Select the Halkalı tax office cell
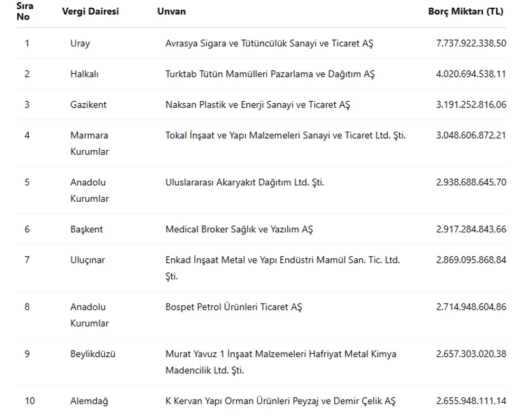The width and height of the screenshot is (522, 420). (85, 74)
